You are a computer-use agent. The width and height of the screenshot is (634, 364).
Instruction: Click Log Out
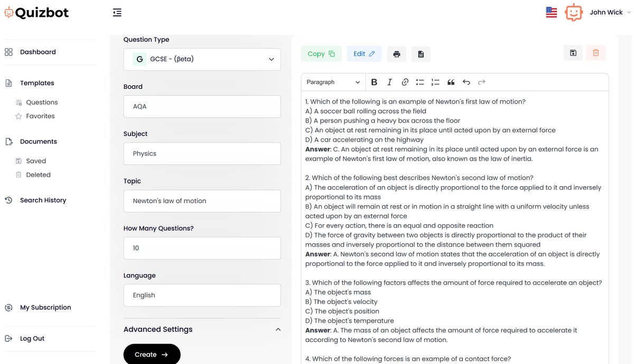(32, 339)
